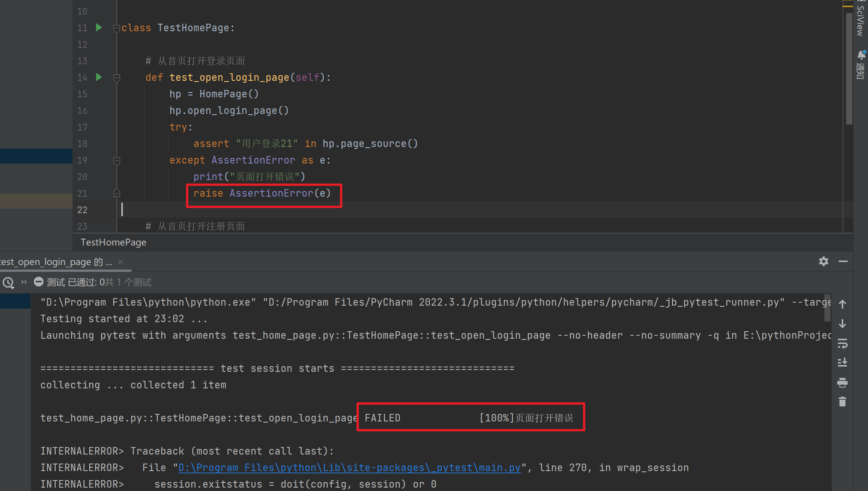Toggle the fold end marker at line 21
The height and width of the screenshot is (491, 868).
point(117,193)
